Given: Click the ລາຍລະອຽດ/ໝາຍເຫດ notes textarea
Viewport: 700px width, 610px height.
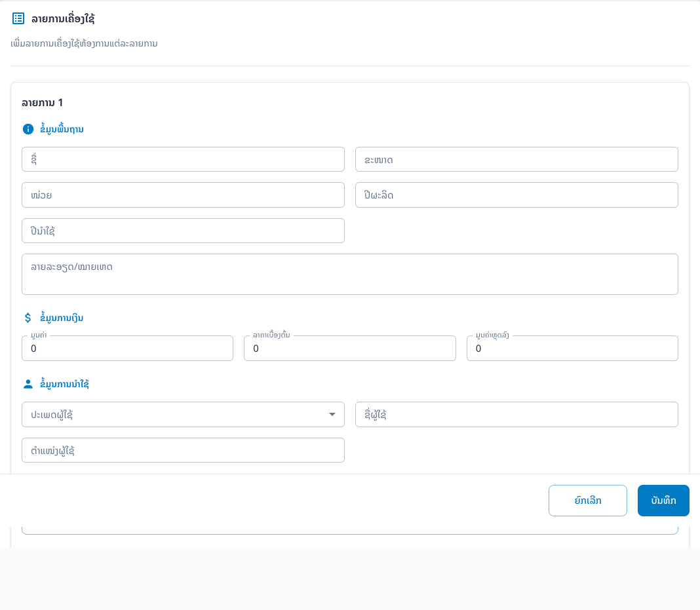Looking at the screenshot, I should (350, 274).
